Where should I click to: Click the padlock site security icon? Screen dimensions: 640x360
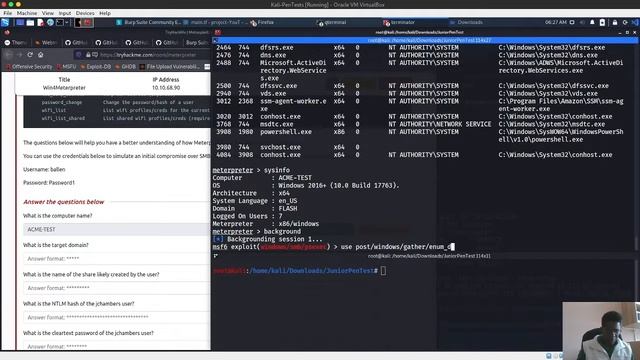coord(88,55)
